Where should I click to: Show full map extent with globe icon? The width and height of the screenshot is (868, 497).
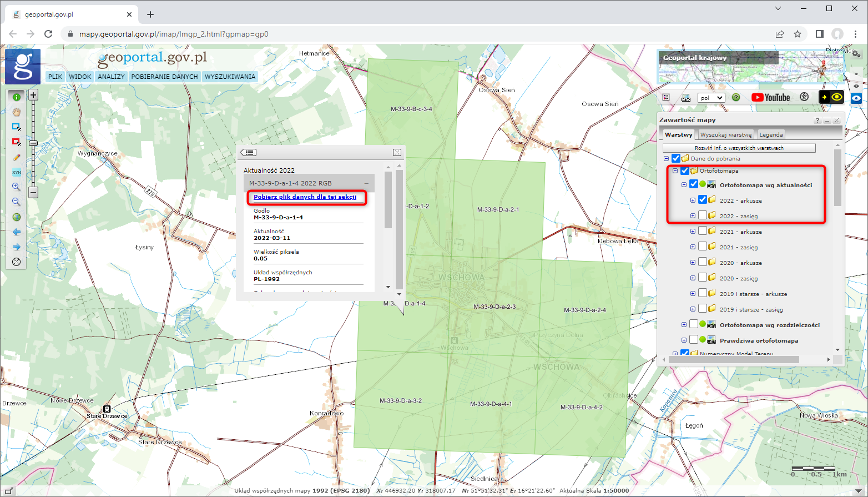click(x=16, y=217)
